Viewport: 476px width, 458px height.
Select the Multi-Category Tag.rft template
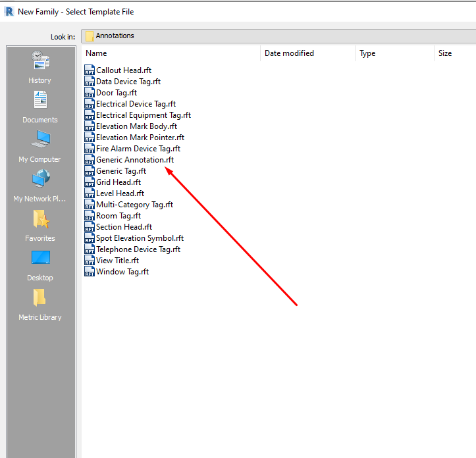(134, 205)
